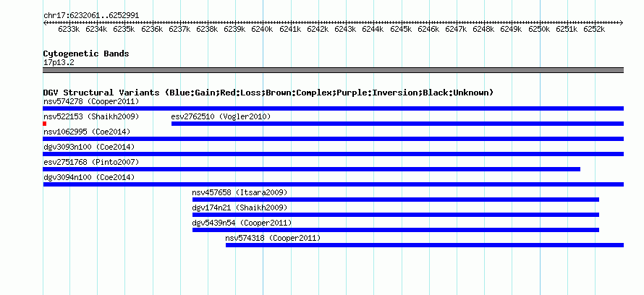Select the blue bar under dgv174n21
Screen dimensions: 644x295
[396, 215]
